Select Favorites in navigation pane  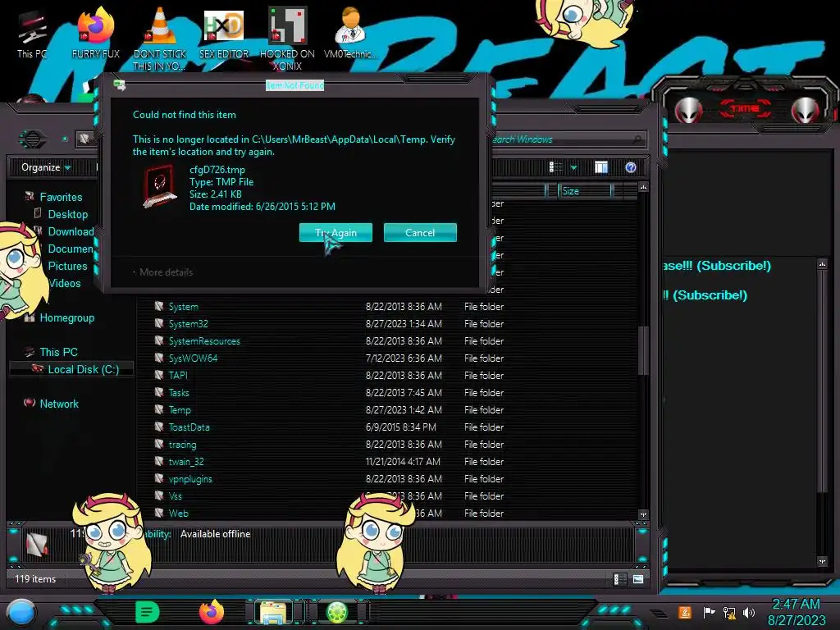61,197
